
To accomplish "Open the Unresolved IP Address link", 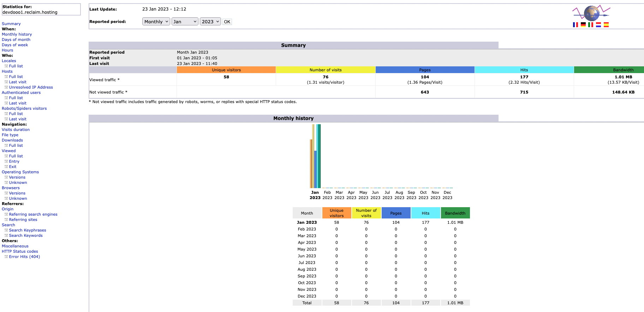I will [31, 87].
